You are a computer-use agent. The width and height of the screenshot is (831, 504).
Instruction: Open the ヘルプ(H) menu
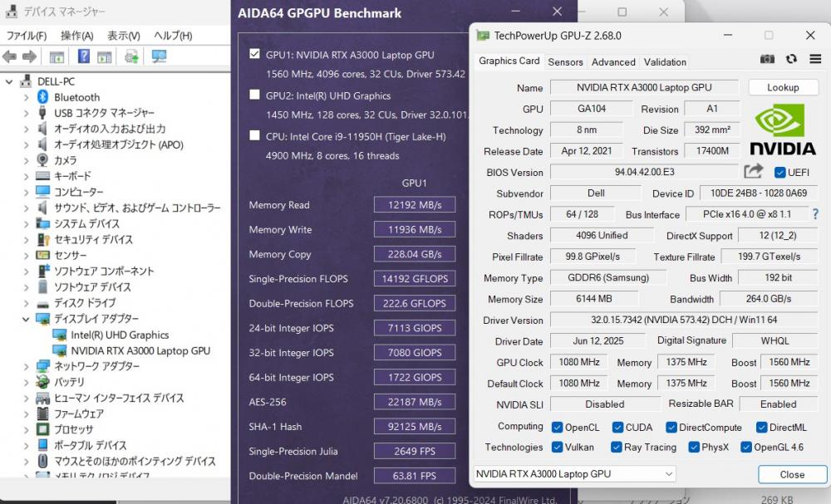[x=173, y=36]
